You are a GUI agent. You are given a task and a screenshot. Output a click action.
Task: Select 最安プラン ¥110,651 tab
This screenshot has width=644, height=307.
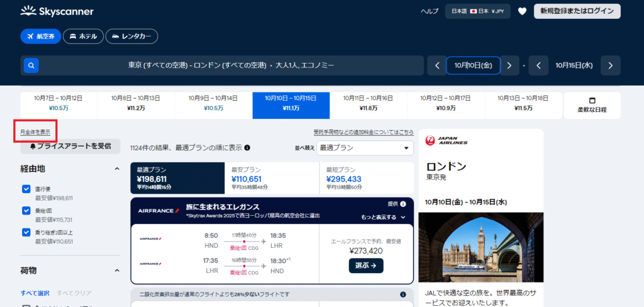click(x=272, y=178)
